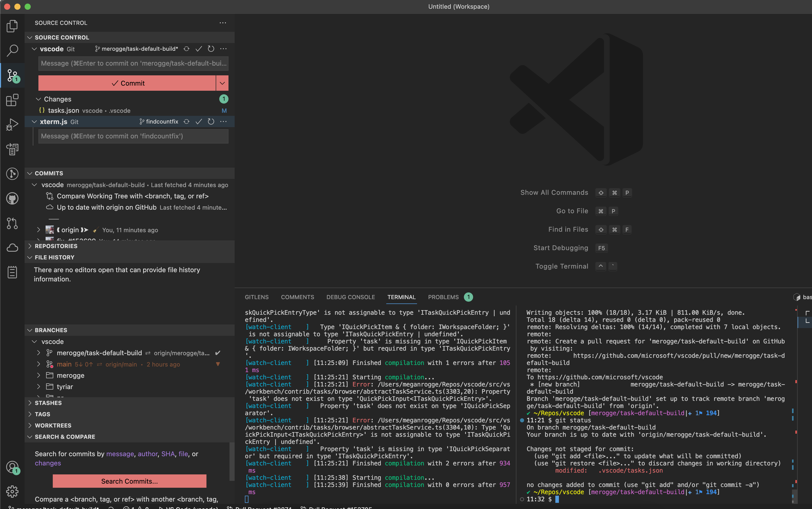812x509 pixels.
Task: Open Commit button dropdown arrow
Action: [222, 83]
